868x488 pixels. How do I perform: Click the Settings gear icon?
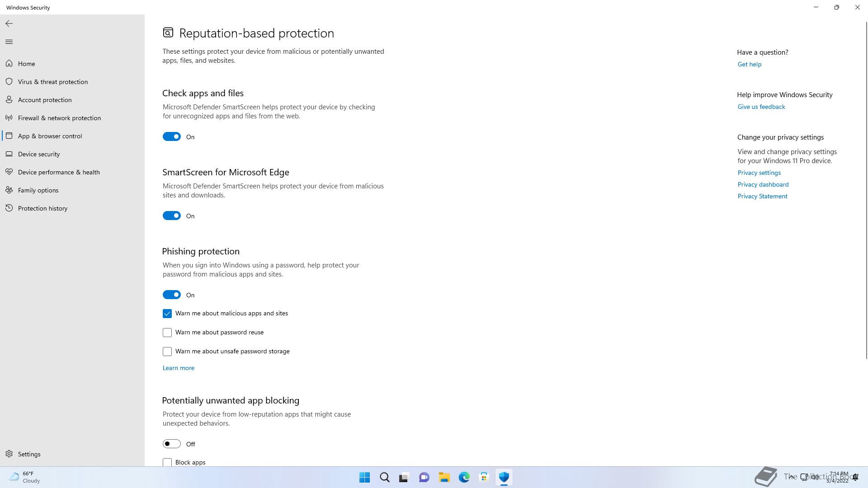click(x=9, y=454)
